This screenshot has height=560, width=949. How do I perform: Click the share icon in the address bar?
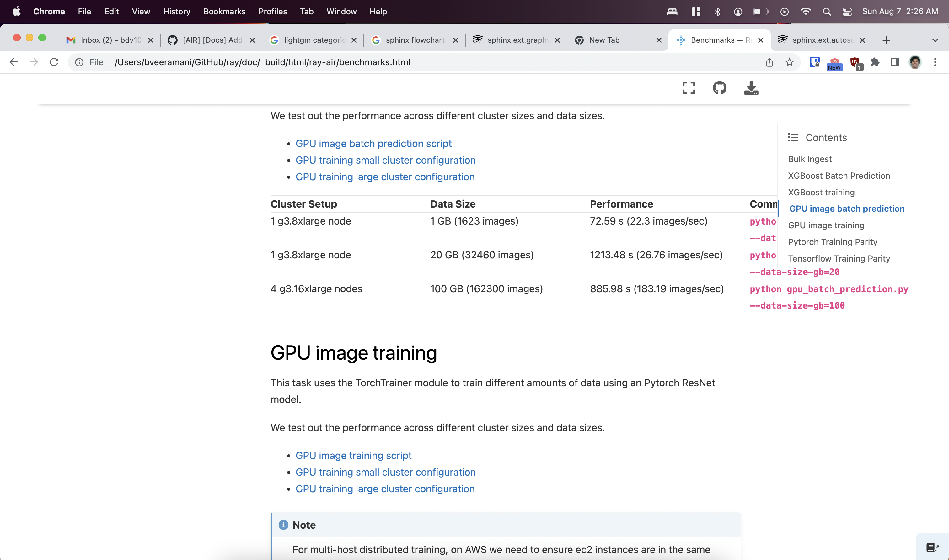click(x=769, y=62)
